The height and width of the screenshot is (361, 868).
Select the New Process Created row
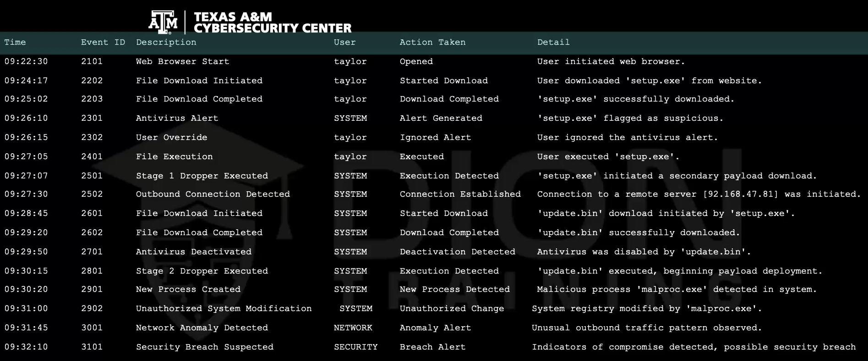click(188, 289)
